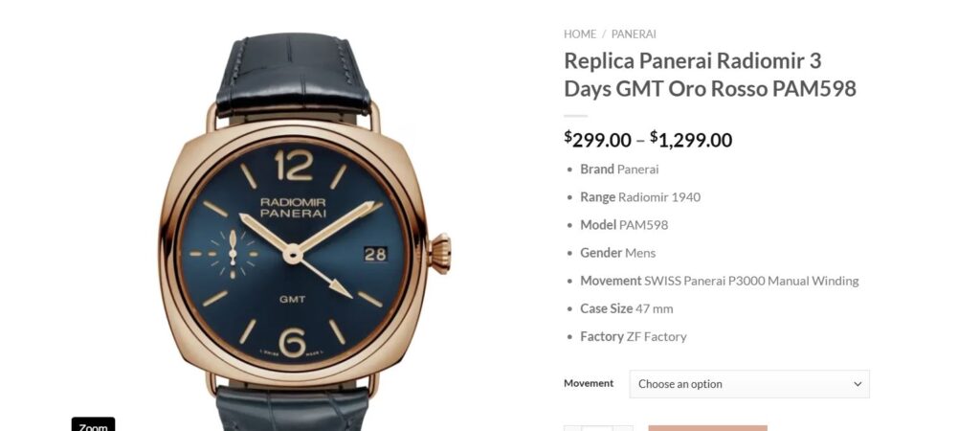Click the quantity plus stepper button
This screenshot has width=980, height=431.
pyautogui.click(x=622, y=428)
